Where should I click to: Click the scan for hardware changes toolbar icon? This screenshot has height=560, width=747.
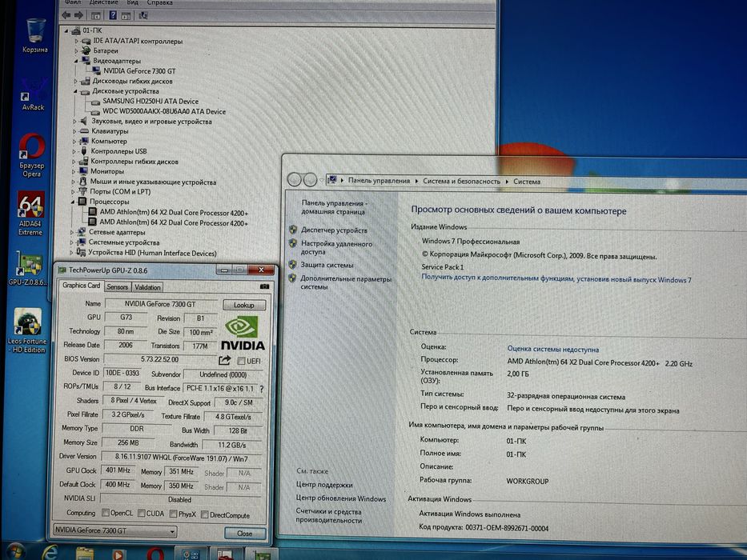[143, 15]
